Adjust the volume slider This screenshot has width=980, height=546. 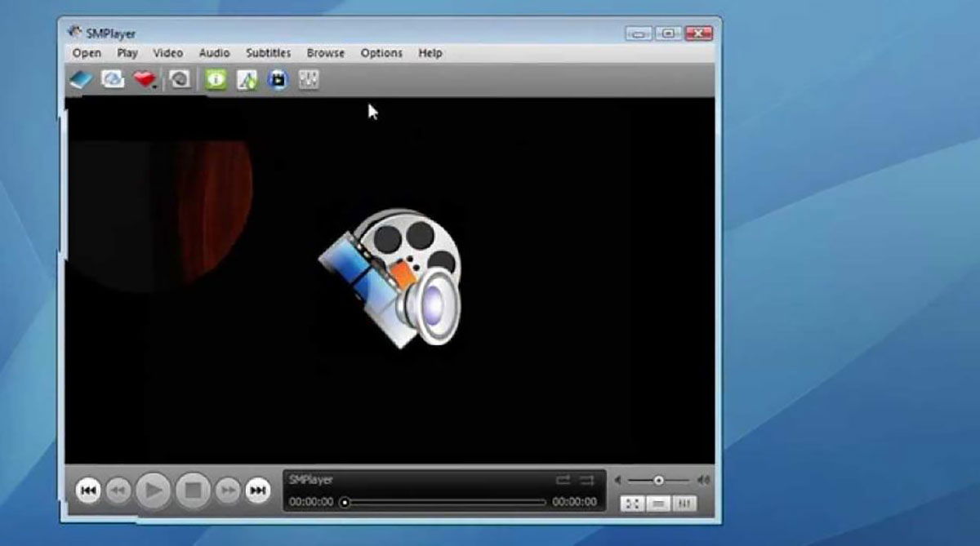(x=658, y=480)
